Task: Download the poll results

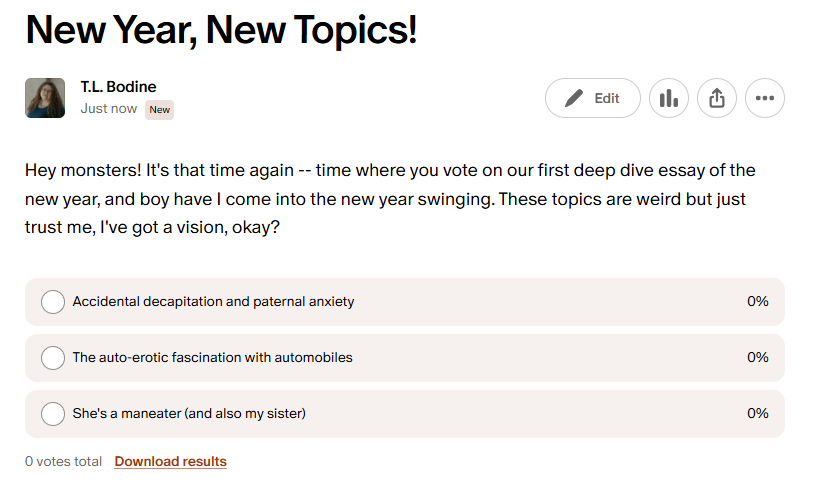Action: point(171,462)
